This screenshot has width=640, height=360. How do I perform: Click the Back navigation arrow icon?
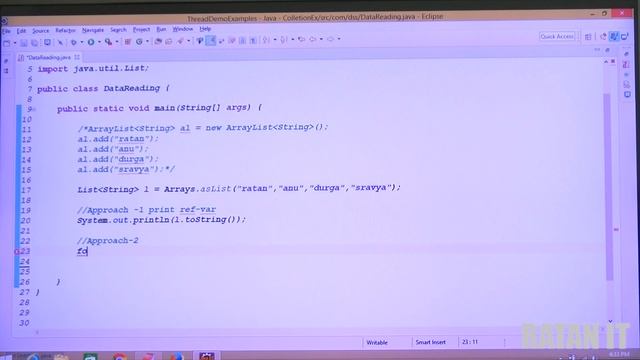[313, 39]
